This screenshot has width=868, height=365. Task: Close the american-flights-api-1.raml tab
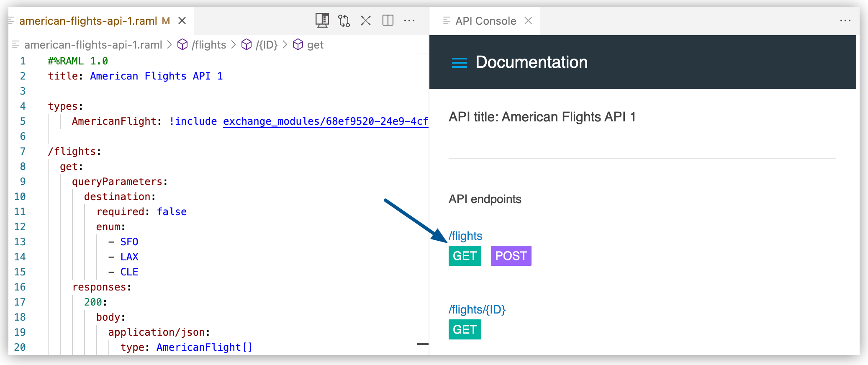tap(182, 21)
